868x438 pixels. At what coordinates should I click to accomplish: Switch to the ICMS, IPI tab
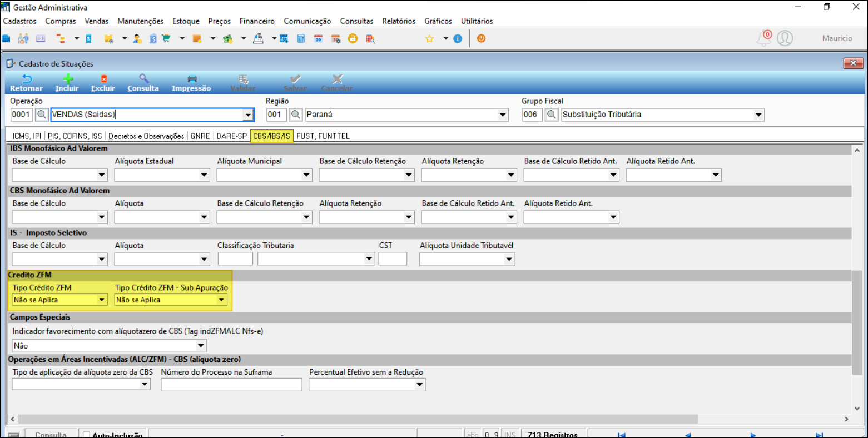[x=27, y=136]
